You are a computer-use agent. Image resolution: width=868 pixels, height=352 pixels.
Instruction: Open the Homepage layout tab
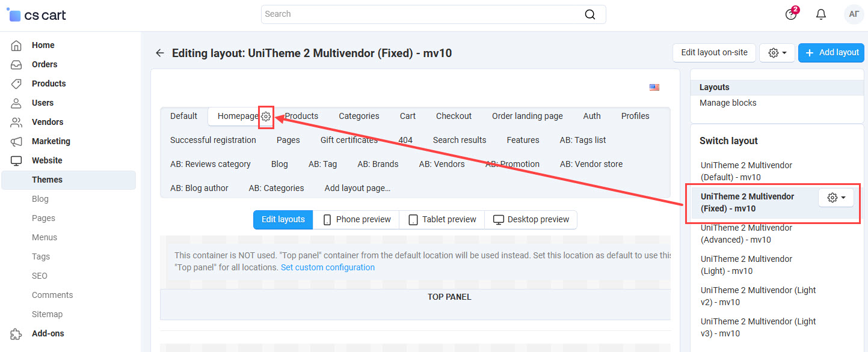(238, 116)
